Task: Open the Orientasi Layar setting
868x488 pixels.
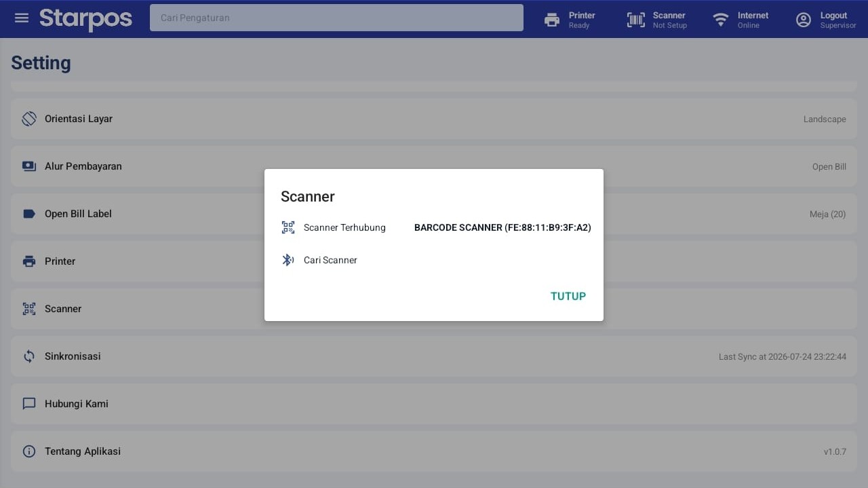Action: pos(434,119)
